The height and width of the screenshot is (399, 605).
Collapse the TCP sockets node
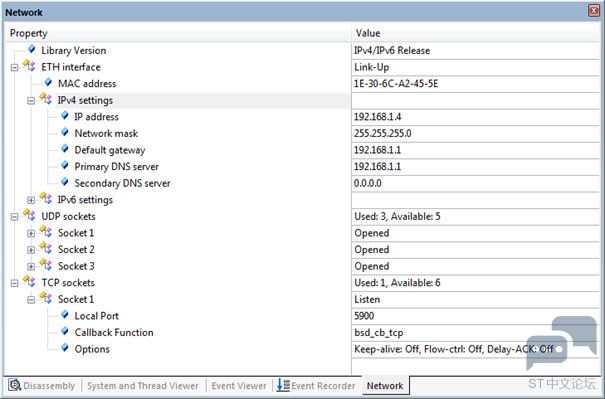click(14, 283)
